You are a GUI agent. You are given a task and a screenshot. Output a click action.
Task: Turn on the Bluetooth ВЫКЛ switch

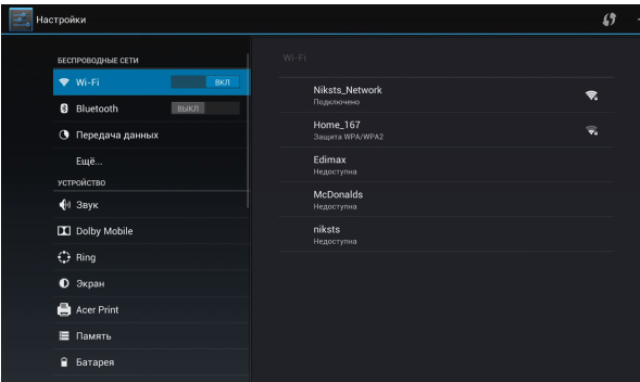(x=205, y=109)
